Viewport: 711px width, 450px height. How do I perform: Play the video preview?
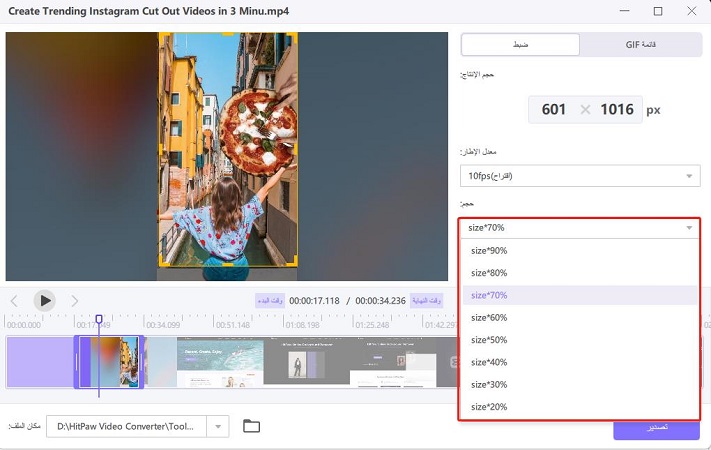pyautogui.click(x=45, y=301)
